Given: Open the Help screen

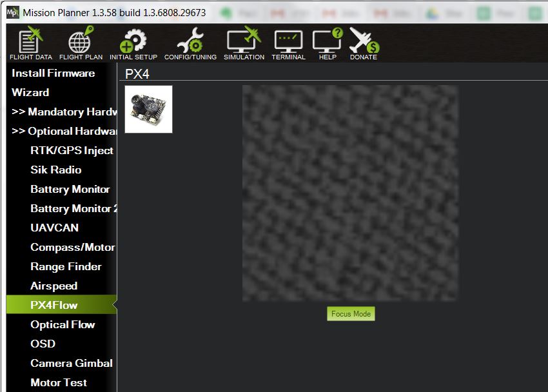Looking at the screenshot, I should (328, 43).
